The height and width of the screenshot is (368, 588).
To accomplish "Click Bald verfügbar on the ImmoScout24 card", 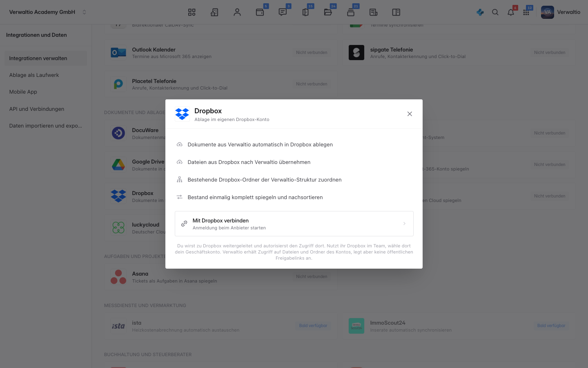I will click(551, 326).
